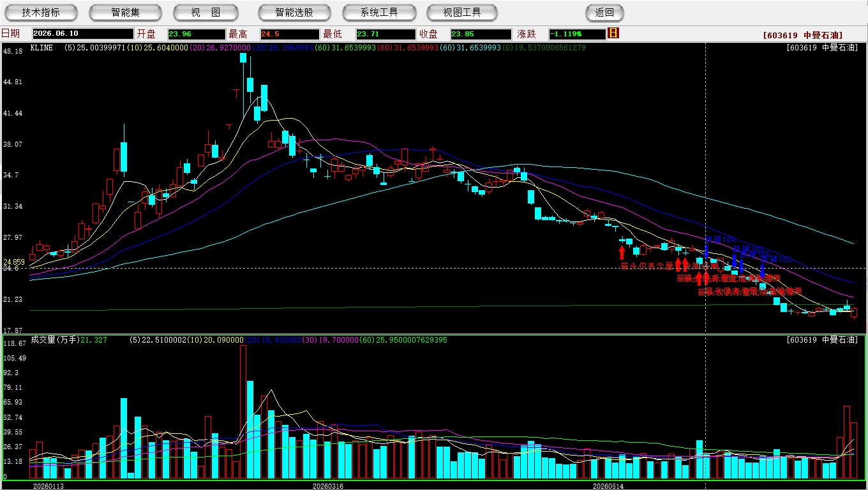The width and height of the screenshot is (868, 490).
Task: Open 视图工具 menu
Action: tap(462, 12)
